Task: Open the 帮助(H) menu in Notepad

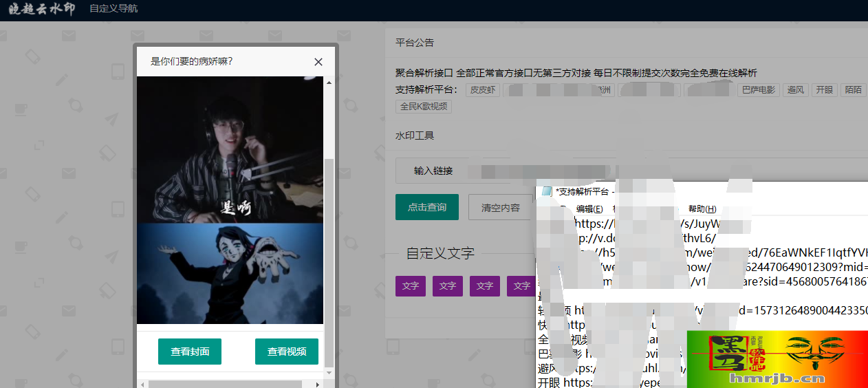Action: pos(702,209)
